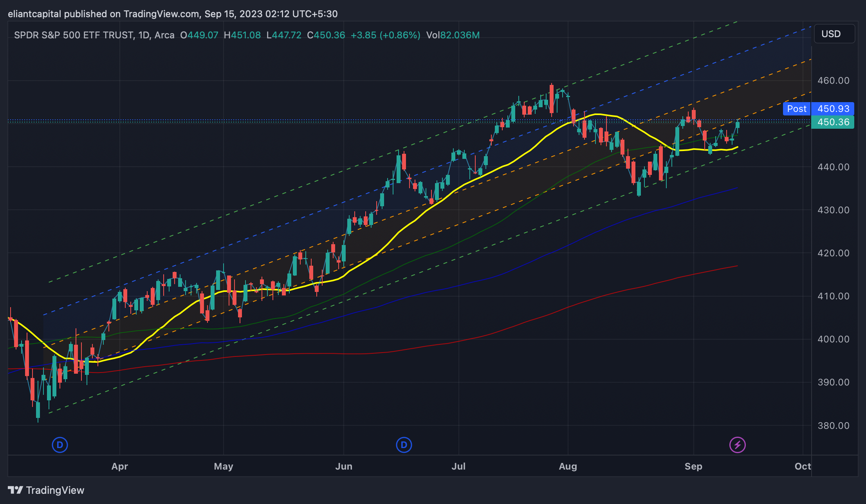Click the TradingView logo in the bottom left
The image size is (866, 504).
(46, 490)
